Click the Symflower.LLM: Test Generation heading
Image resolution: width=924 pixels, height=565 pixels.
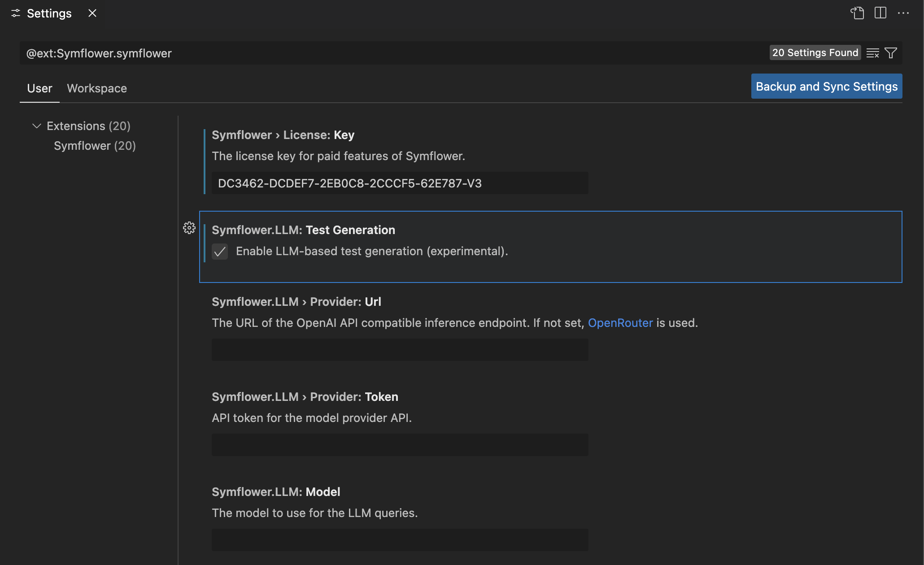tap(303, 230)
